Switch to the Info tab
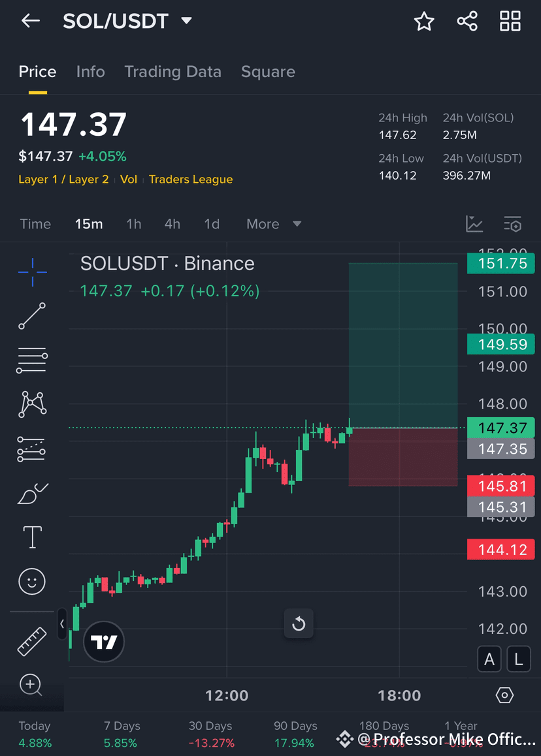 pos(90,72)
